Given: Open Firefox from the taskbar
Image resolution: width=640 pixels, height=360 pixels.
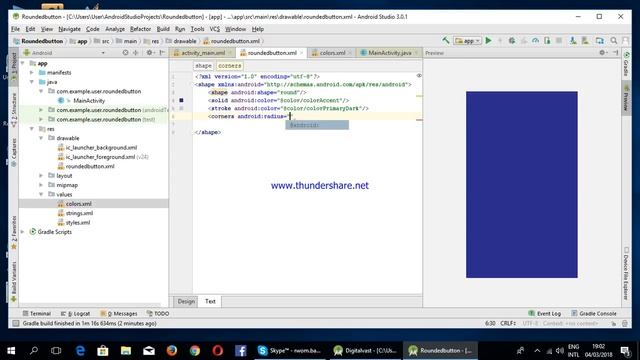Looking at the screenshot, I should coord(172,350).
